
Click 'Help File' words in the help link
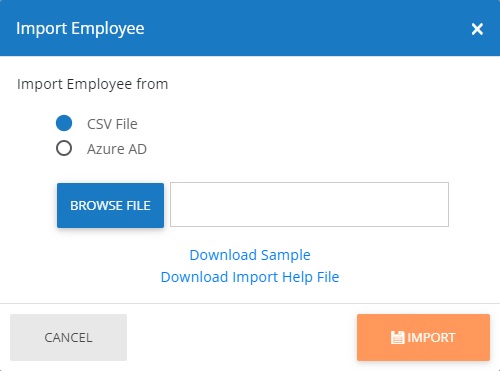click(x=310, y=277)
